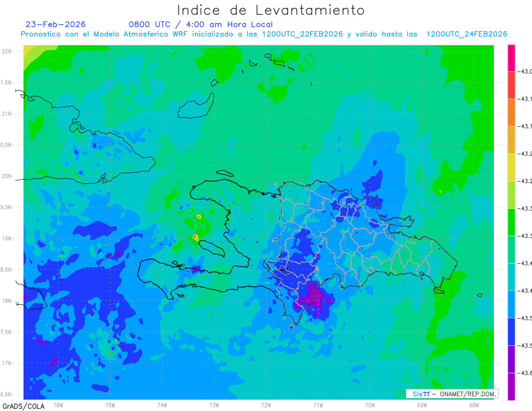Pick the gold-tan swatch in the color legend

click(x=511, y=140)
